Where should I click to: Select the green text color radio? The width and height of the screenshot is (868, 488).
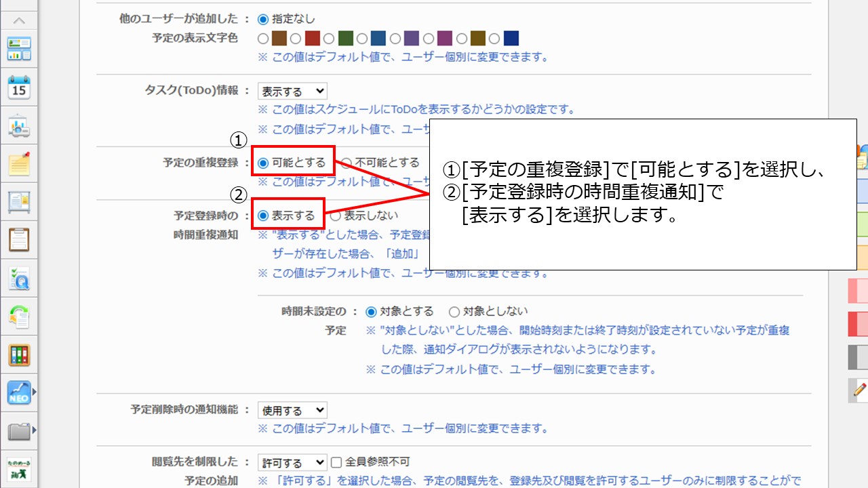(x=330, y=38)
